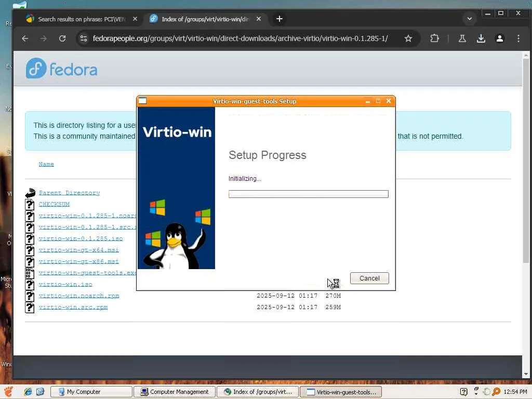Screen dimensions: 532x399
Task: Switch to Index of /groups/virt taskbar button
Action: (x=258, y=392)
